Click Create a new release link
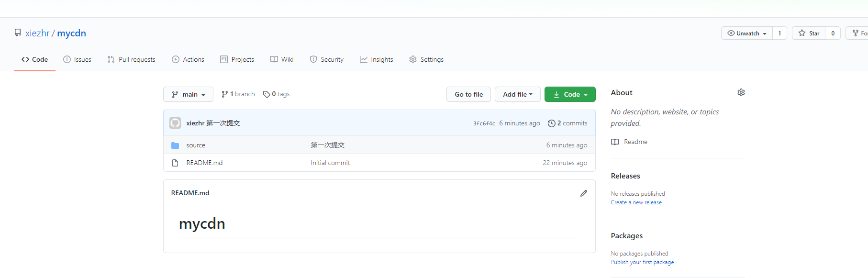868x278 pixels. pyautogui.click(x=636, y=202)
